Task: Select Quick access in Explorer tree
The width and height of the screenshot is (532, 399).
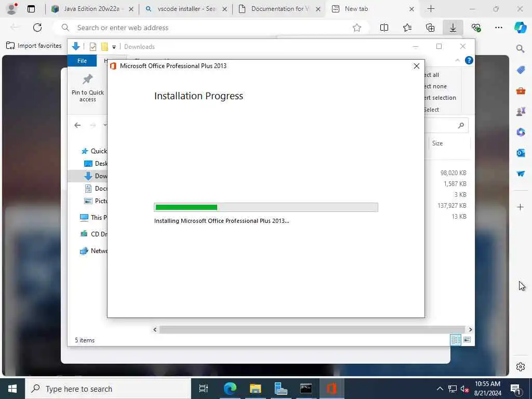Action: tap(94, 151)
